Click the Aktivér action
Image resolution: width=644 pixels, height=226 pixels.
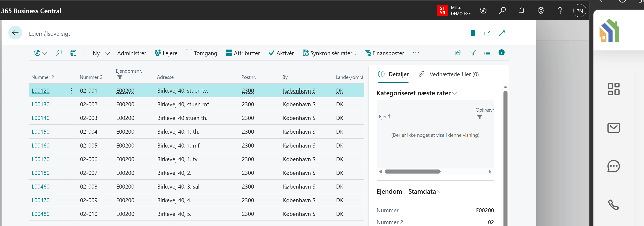pyautogui.click(x=281, y=53)
